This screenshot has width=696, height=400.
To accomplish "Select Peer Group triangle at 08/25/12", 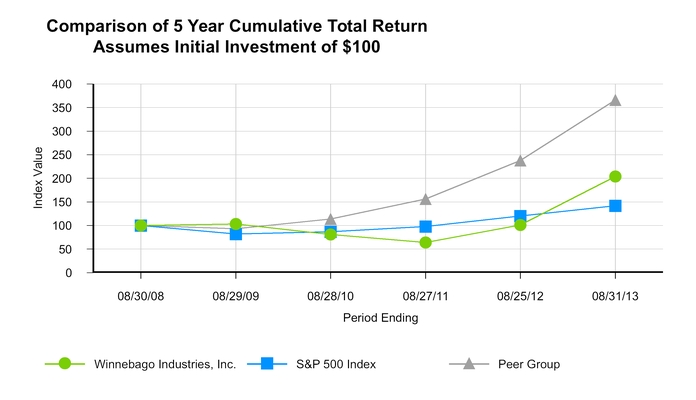I will coord(520,160).
